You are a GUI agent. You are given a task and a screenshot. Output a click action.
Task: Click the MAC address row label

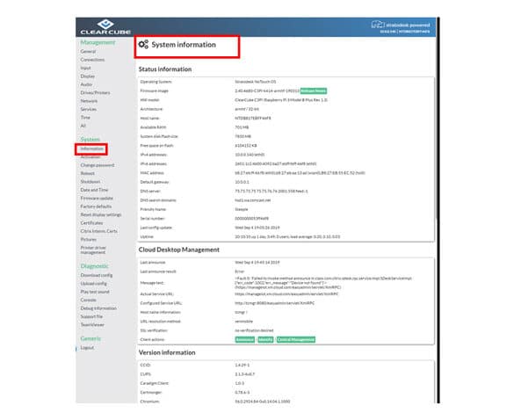pyautogui.click(x=152, y=173)
